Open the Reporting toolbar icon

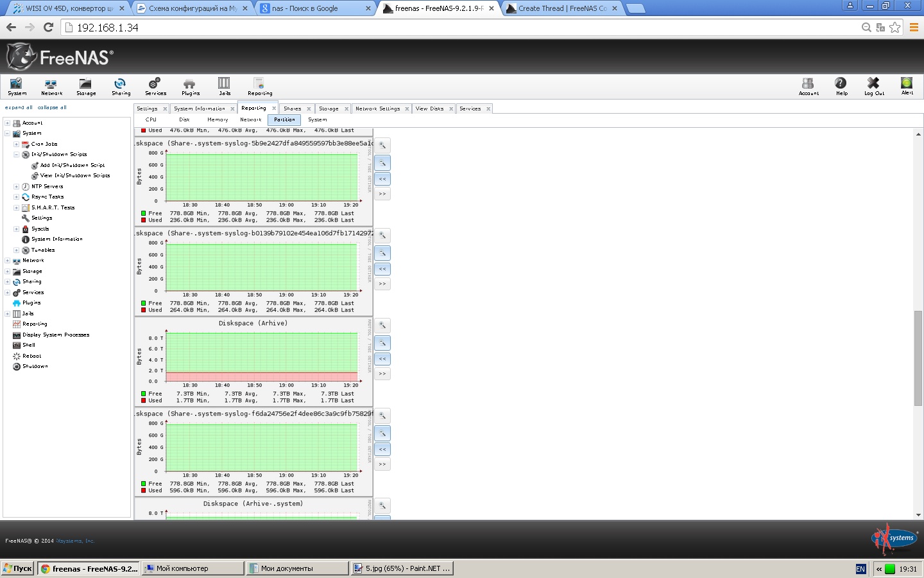pos(259,87)
